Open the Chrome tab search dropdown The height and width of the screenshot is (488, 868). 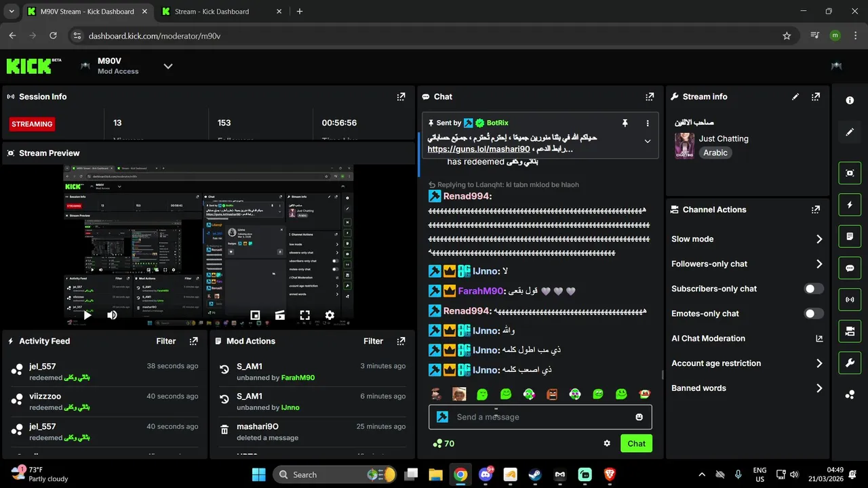click(x=11, y=12)
